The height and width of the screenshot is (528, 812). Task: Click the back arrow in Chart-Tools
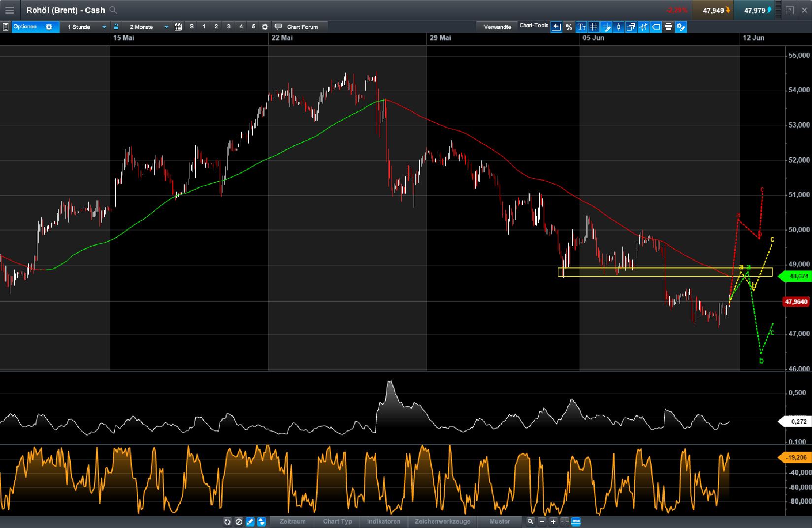pos(556,27)
